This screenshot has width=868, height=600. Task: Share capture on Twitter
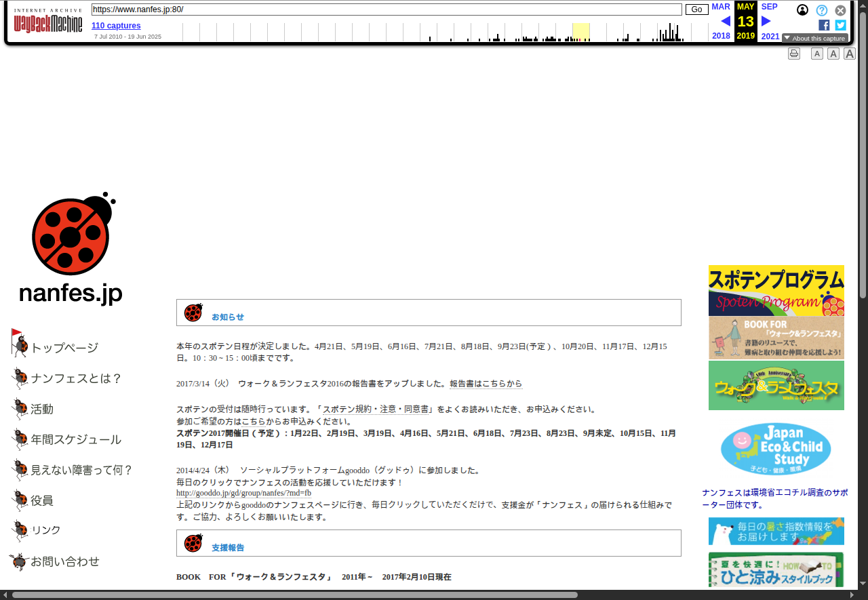click(840, 25)
